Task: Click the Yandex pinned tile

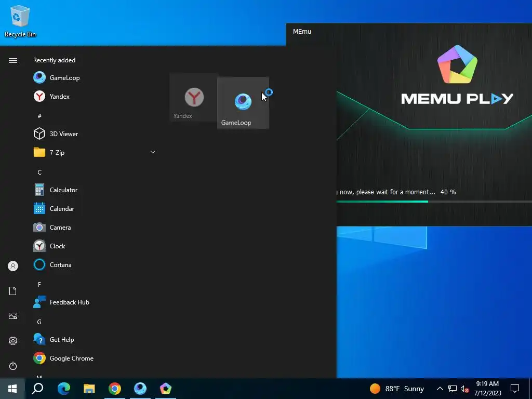Action: click(194, 97)
